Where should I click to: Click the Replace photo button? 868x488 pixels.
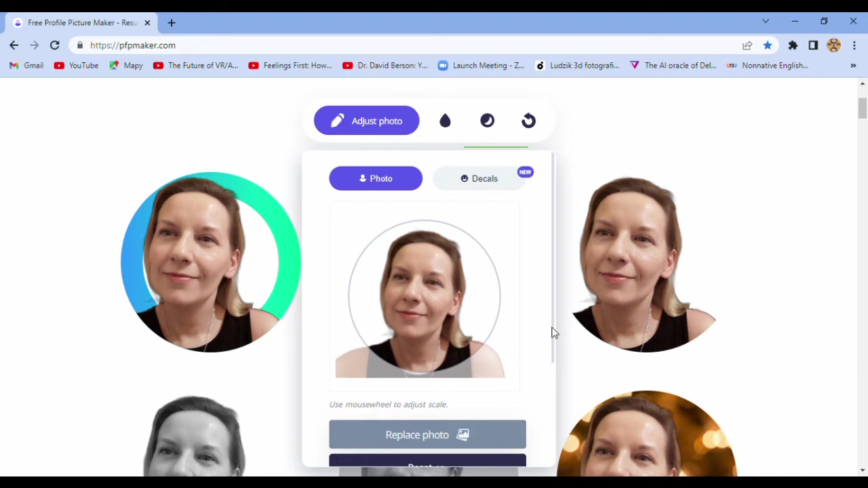pyautogui.click(x=427, y=434)
